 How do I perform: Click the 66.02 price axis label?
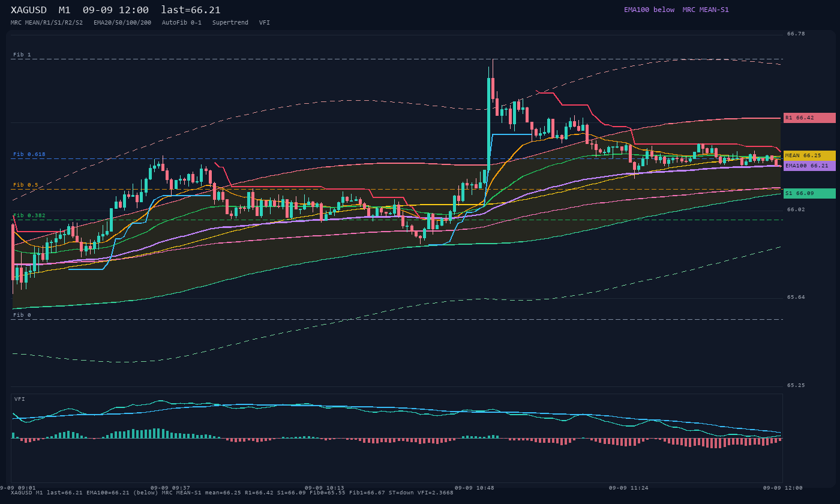(x=796, y=209)
